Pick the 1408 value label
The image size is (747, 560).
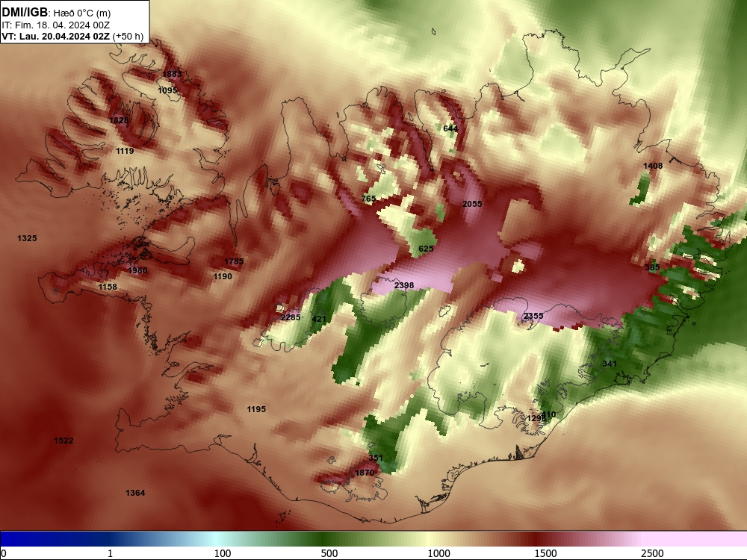point(653,166)
